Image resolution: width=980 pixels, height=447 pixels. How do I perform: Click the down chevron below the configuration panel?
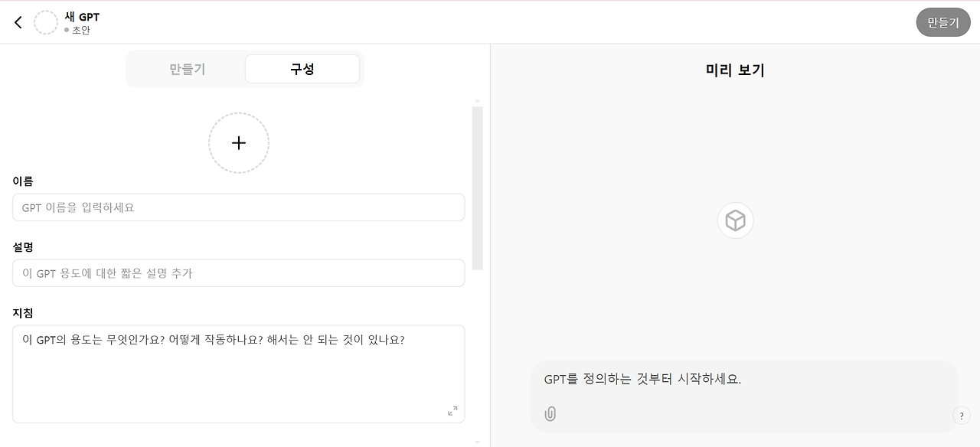click(x=477, y=441)
